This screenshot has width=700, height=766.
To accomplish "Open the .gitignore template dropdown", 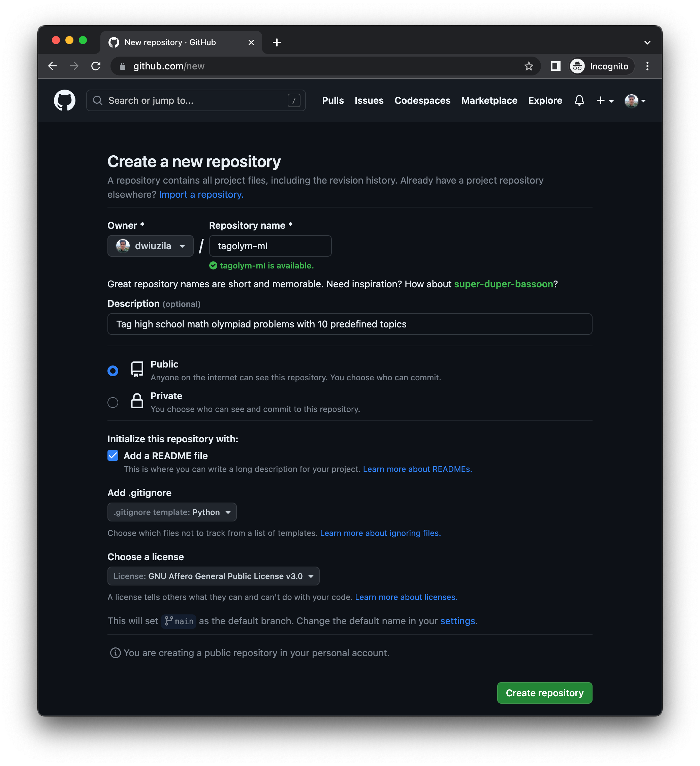I will pyautogui.click(x=172, y=512).
